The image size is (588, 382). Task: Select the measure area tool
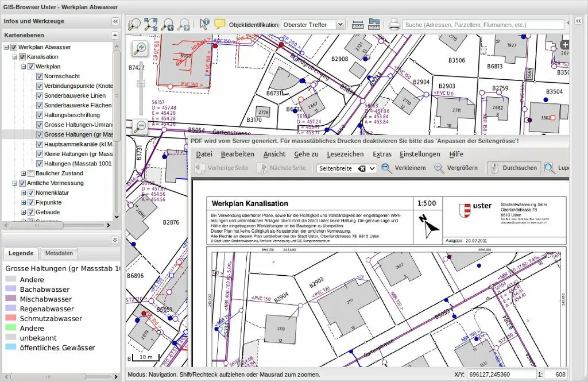pos(374,24)
